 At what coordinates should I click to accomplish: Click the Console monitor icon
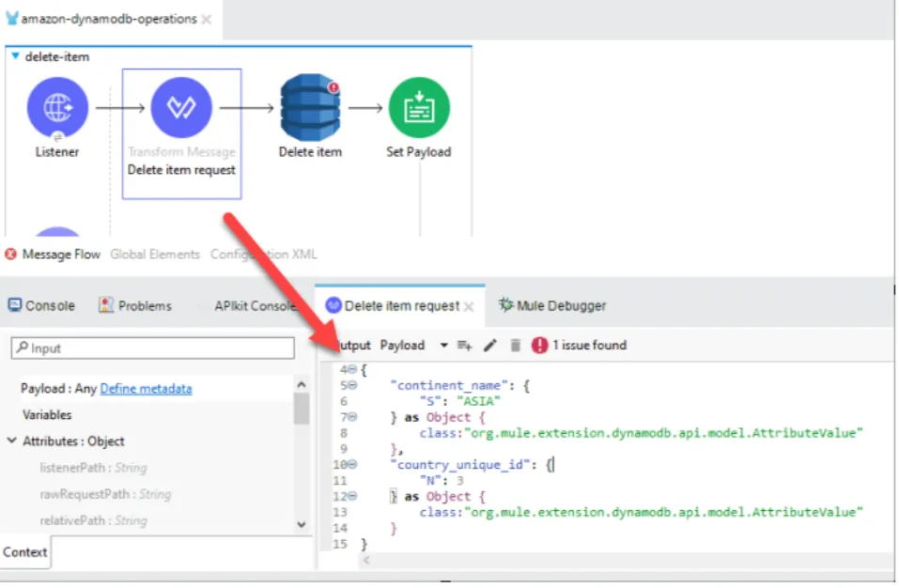point(14,305)
